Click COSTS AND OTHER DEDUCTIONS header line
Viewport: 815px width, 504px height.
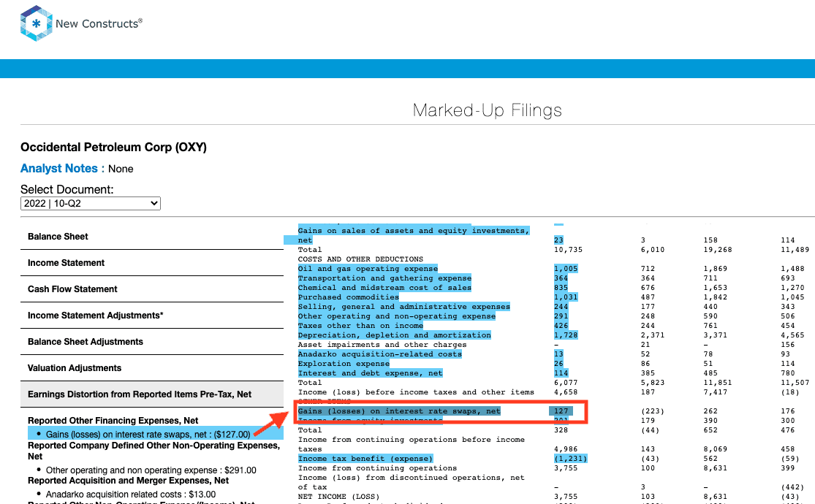[360, 259]
